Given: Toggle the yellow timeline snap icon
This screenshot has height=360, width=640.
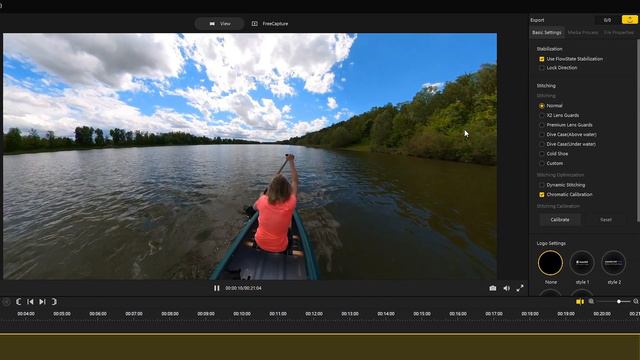Looking at the screenshot, I should (x=580, y=302).
